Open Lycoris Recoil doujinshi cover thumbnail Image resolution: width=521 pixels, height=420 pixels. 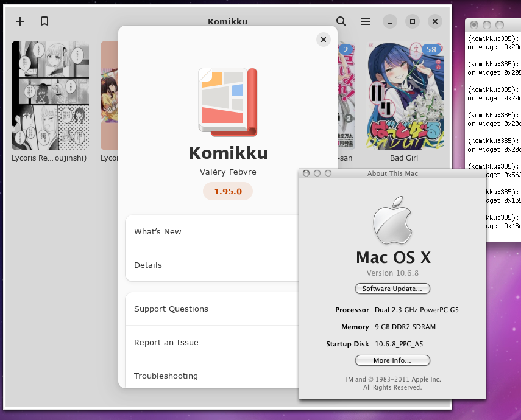(50, 96)
